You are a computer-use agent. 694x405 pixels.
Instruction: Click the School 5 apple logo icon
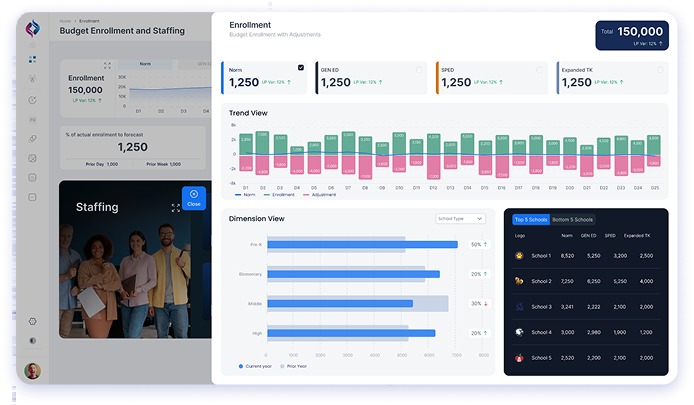click(520, 357)
